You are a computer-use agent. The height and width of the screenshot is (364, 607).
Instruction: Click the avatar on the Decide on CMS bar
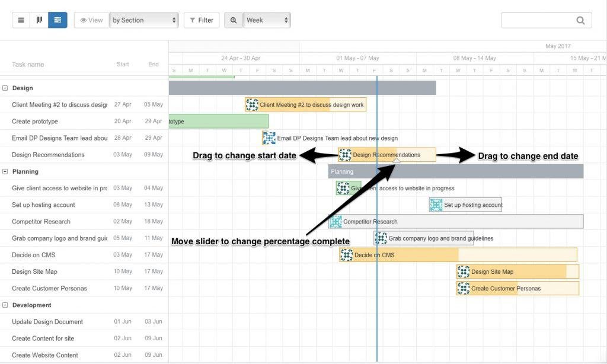click(347, 254)
